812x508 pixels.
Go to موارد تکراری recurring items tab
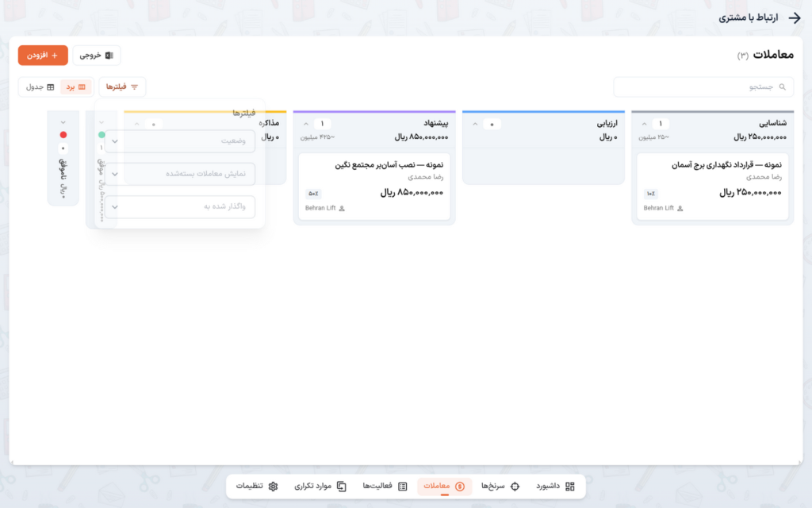[x=320, y=487]
